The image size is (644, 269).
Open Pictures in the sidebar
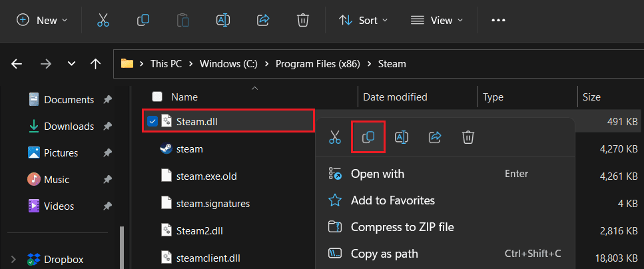pyautogui.click(x=61, y=152)
